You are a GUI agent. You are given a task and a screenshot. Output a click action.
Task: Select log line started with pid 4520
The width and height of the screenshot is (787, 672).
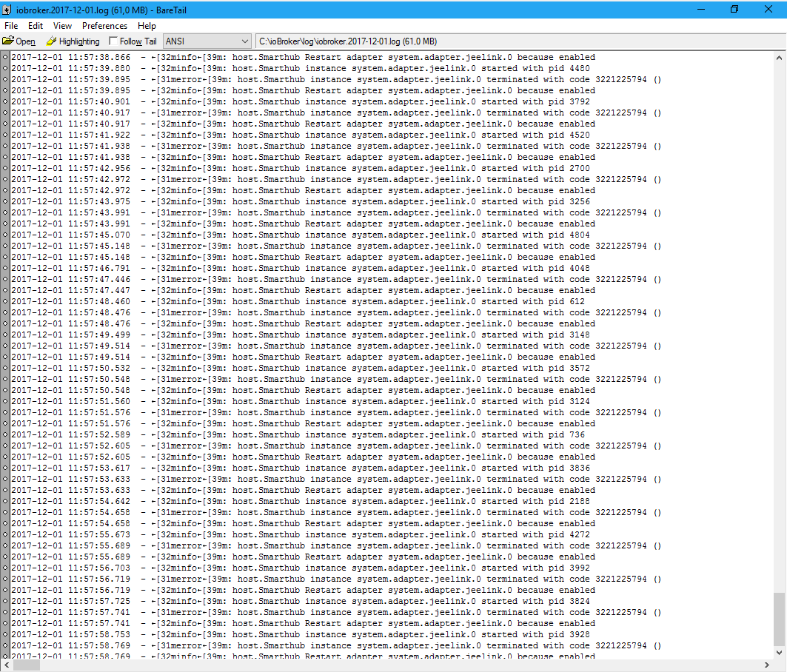click(300, 135)
